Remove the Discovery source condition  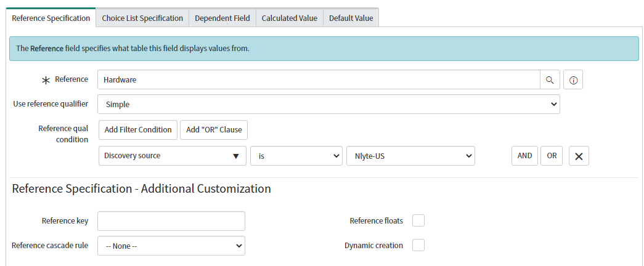[x=579, y=156]
